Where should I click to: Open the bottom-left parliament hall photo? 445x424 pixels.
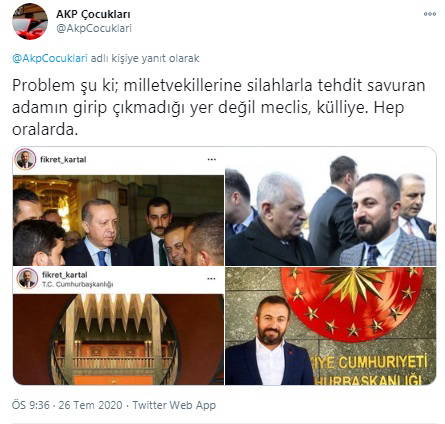[x=118, y=339]
